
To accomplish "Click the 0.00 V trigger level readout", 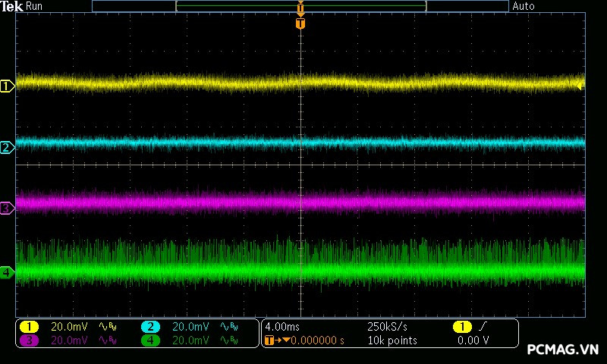I will pyautogui.click(x=473, y=340).
